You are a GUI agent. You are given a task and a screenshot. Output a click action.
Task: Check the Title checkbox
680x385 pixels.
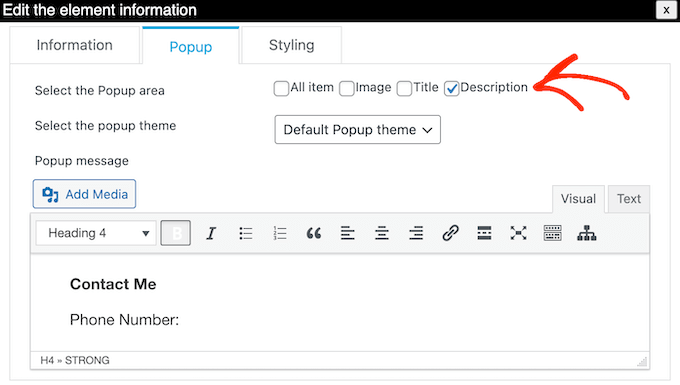pyautogui.click(x=404, y=88)
